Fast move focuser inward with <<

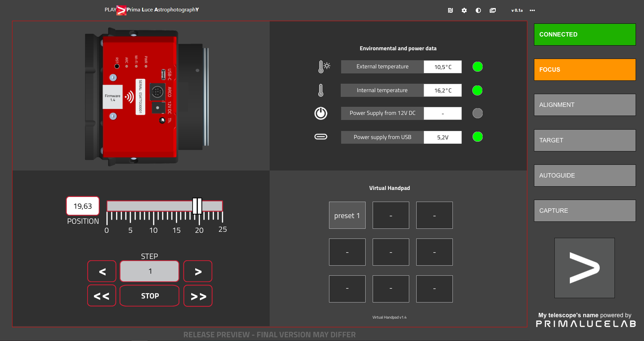tap(102, 296)
